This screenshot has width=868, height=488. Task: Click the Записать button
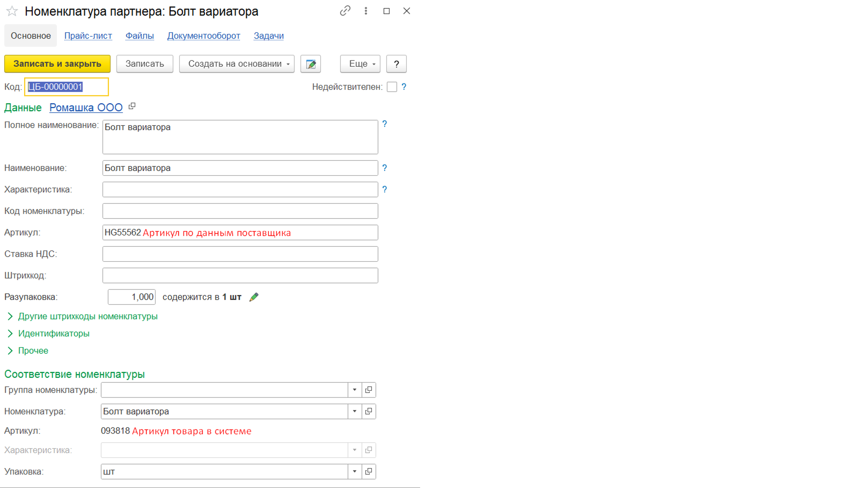(x=145, y=64)
